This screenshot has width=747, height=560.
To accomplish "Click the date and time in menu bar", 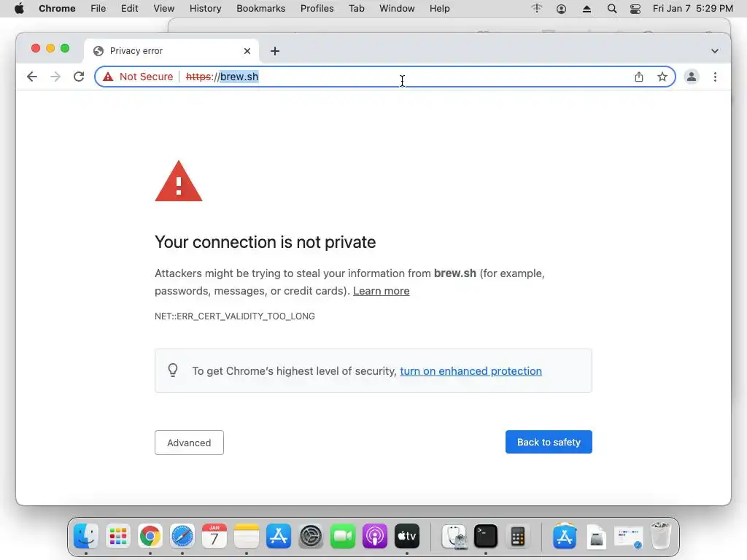I will tap(693, 9).
